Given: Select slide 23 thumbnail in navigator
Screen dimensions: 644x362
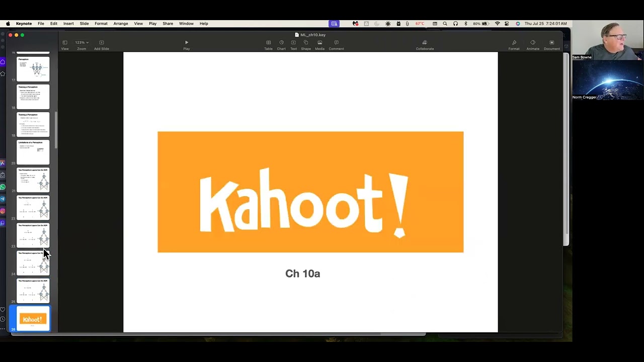Looking at the screenshot, I should (33, 235).
